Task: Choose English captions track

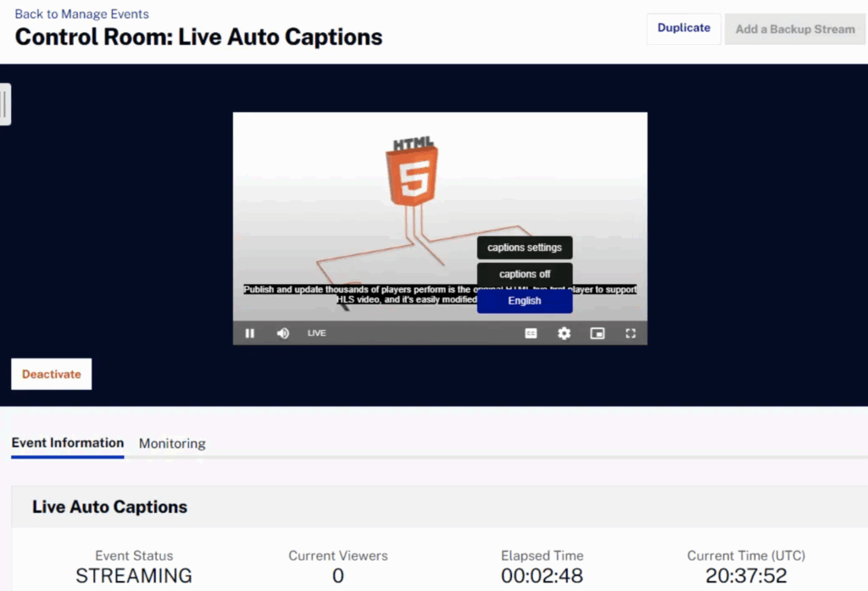Action: coord(524,301)
